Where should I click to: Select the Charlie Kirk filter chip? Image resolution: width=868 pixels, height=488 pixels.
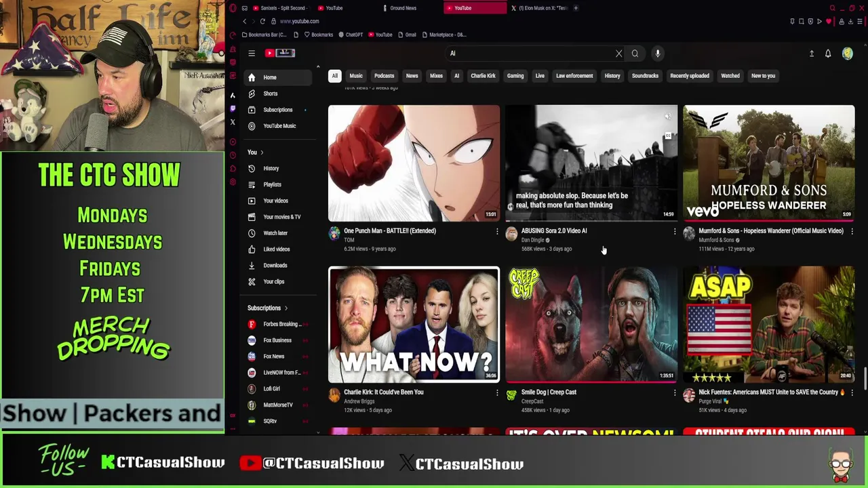(x=483, y=76)
